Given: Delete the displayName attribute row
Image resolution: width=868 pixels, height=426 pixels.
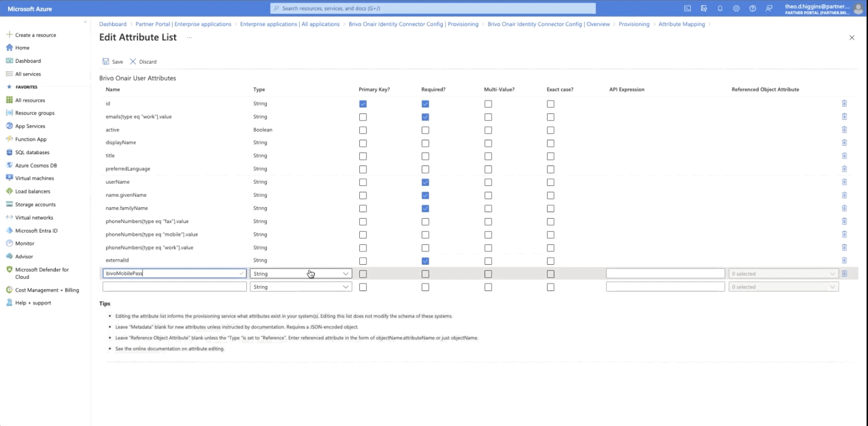Looking at the screenshot, I should pyautogui.click(x=844, y=142).
